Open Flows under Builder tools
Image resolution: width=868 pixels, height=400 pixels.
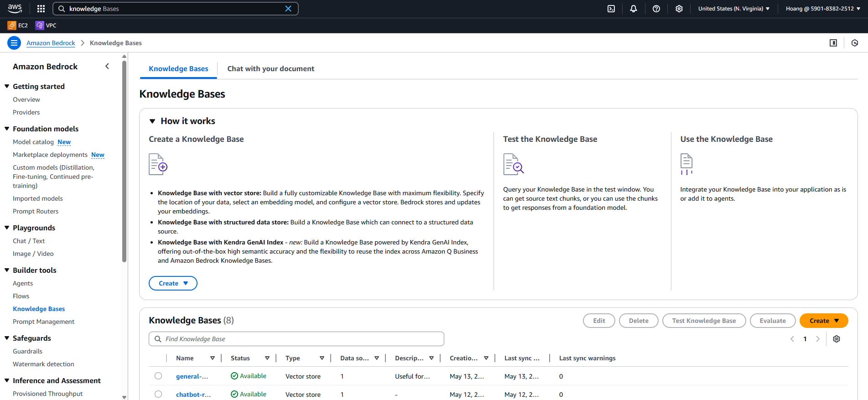[x=21, y=296]
